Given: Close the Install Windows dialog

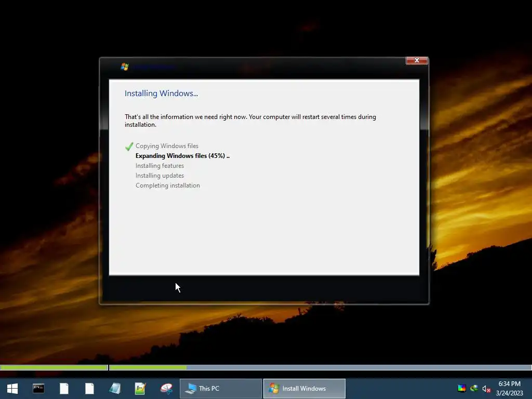Looking at the screenshot, I should [x=417, y=60].
